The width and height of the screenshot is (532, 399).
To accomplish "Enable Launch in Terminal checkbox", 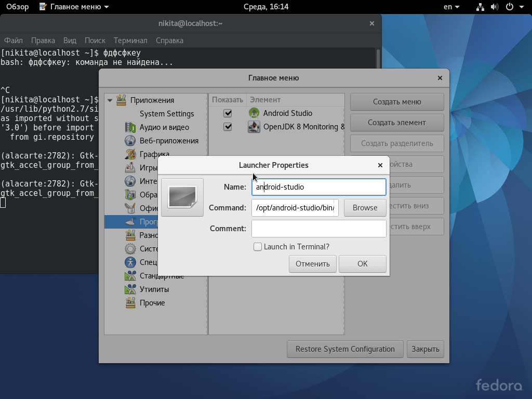I will 258,247.
